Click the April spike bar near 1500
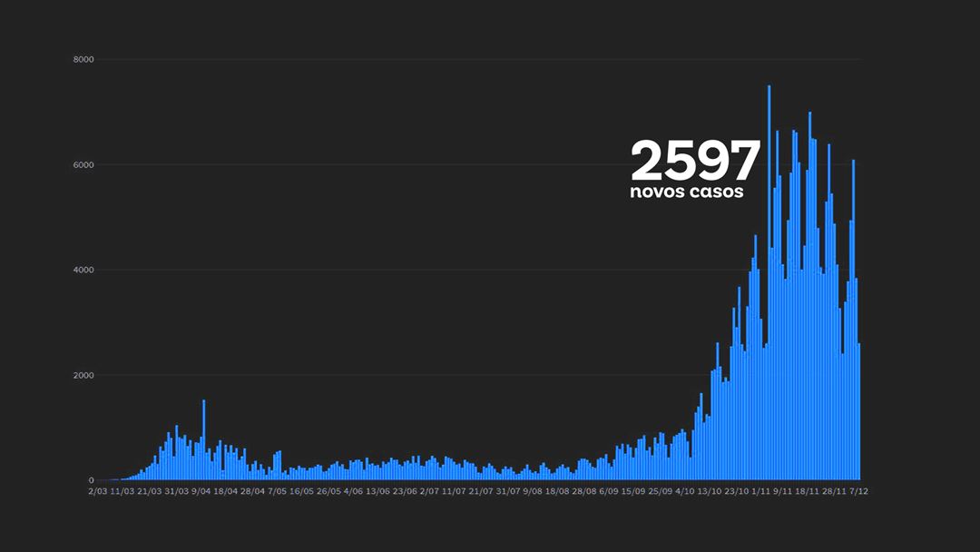The image size is (980, 552). pyautogui.click(x=204, y=440)
